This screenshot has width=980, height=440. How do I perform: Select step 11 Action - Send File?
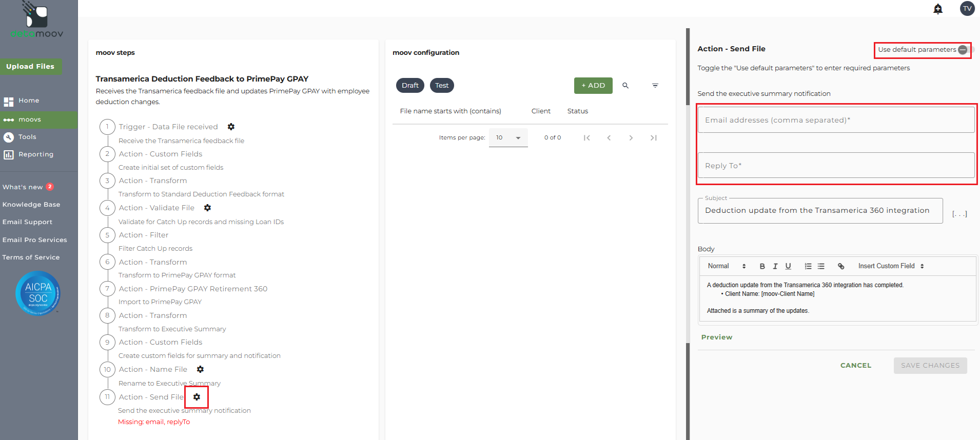151,397
